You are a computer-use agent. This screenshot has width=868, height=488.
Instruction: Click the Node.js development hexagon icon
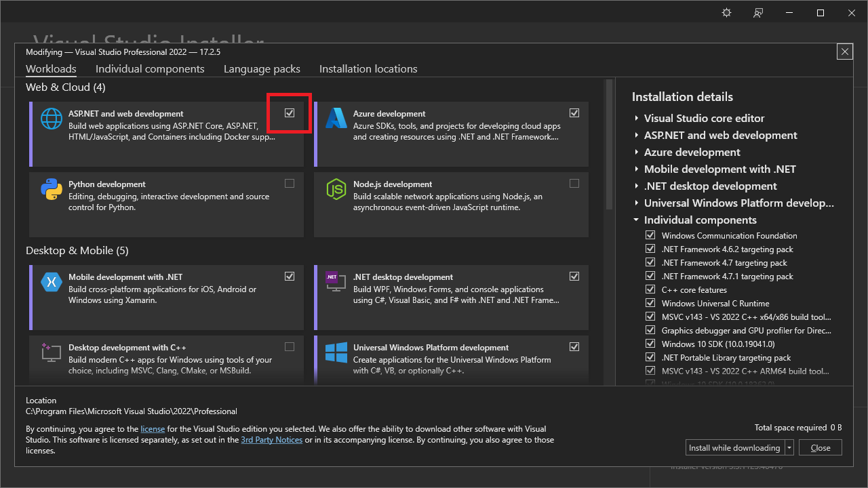(x=336, y=189)
